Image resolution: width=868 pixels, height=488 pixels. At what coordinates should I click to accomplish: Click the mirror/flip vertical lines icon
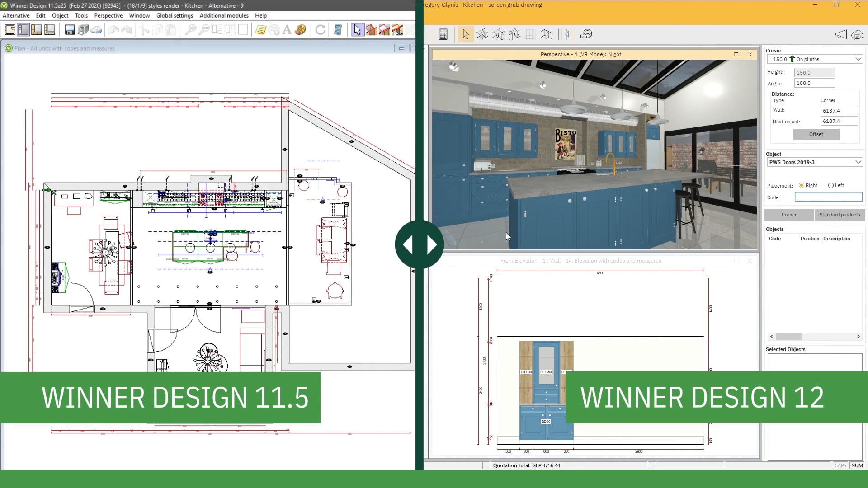coord(564,34)
